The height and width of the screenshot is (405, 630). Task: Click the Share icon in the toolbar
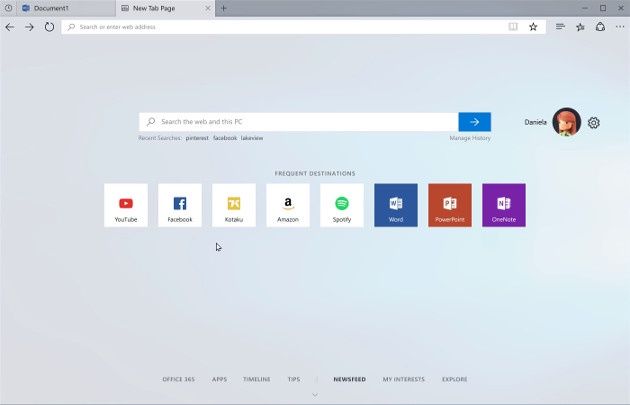pos(600,27)
